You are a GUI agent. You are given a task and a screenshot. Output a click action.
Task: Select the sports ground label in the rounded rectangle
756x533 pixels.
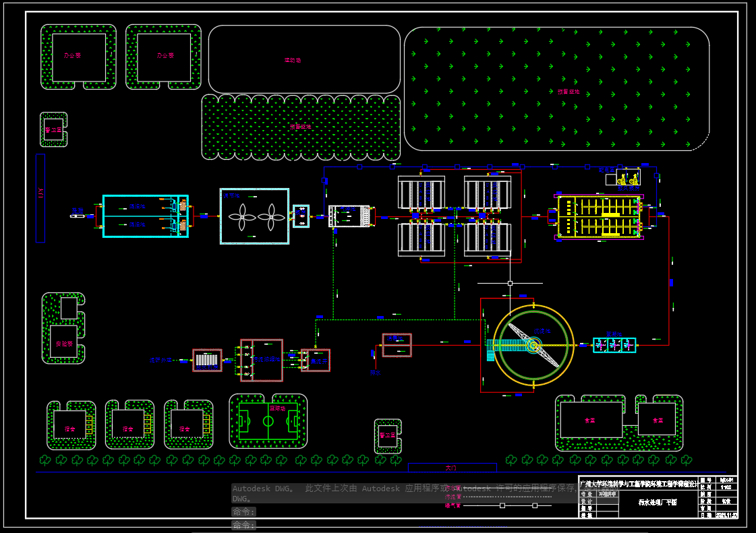click(x=292, y=60)
